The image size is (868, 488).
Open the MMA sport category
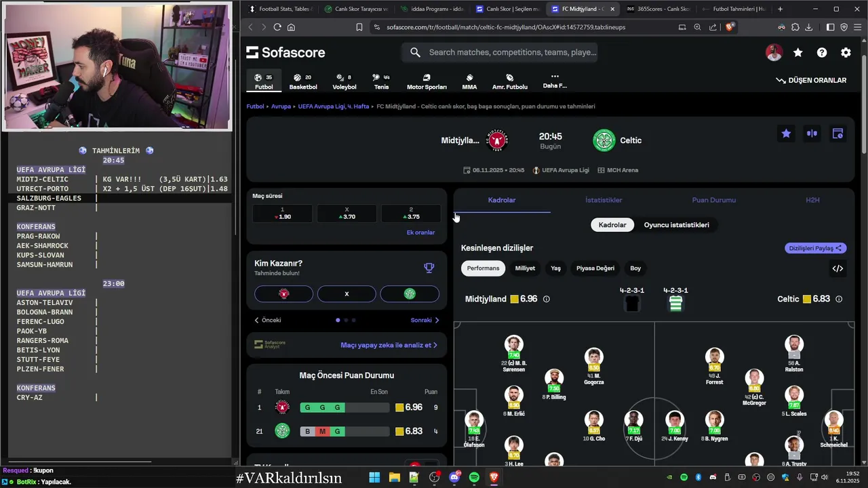pyautogui.click(x=469, y=82)
